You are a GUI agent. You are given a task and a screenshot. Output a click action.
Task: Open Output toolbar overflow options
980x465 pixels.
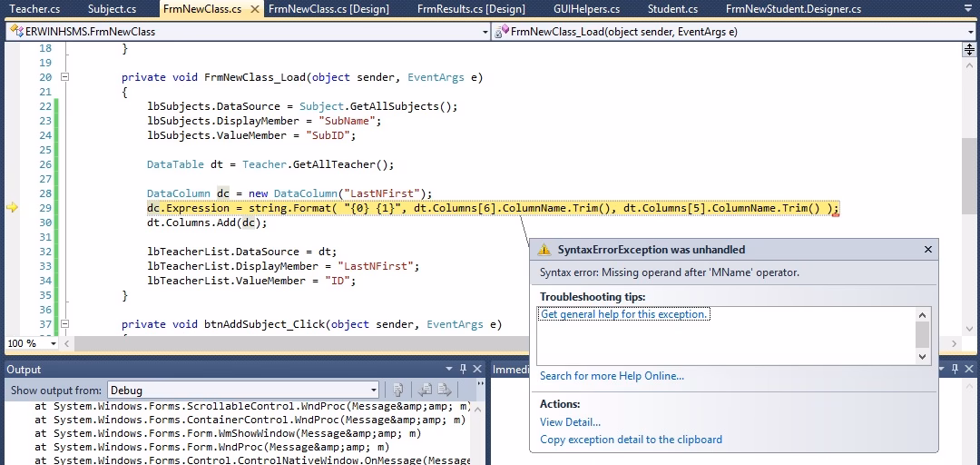tap(480, 383)
